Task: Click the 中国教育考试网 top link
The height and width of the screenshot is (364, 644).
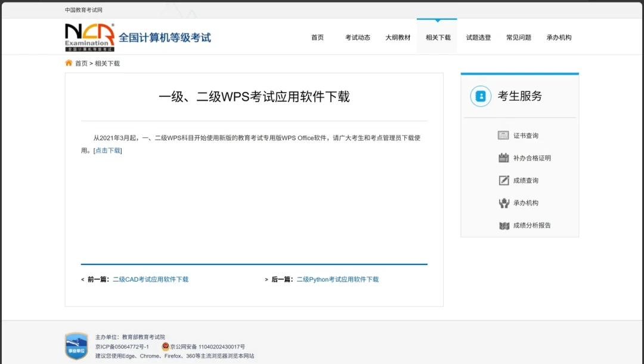Action: coord(83,10)
